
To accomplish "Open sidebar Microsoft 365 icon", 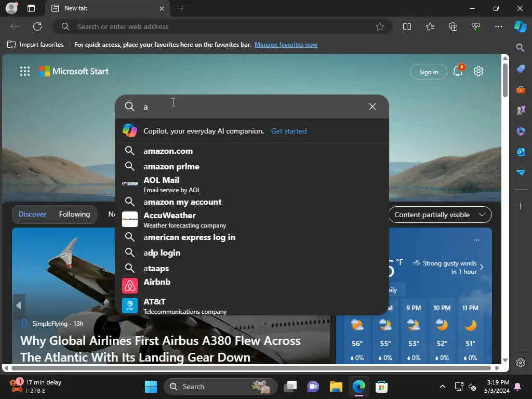I will (x=521, y=131).
